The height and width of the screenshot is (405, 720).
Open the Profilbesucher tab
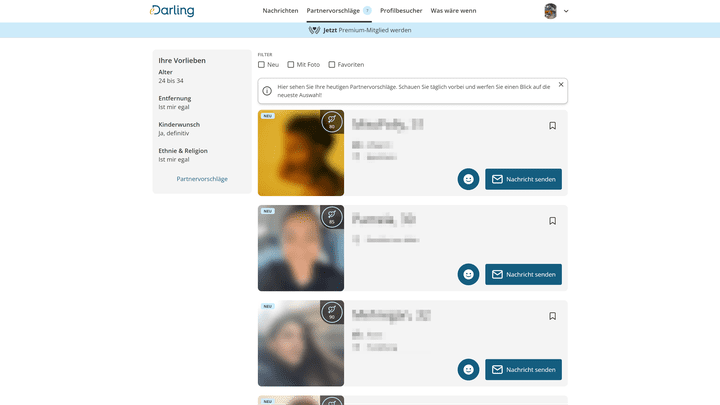401,11
